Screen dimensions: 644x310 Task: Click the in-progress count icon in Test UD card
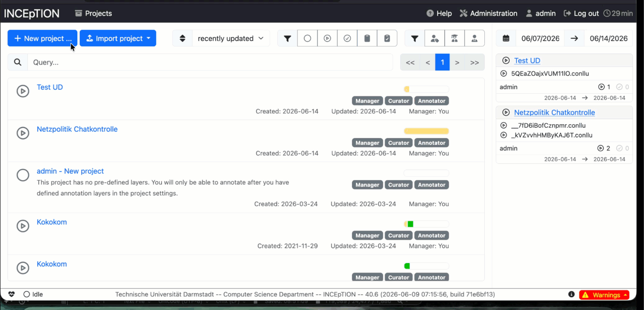(601, 87)
